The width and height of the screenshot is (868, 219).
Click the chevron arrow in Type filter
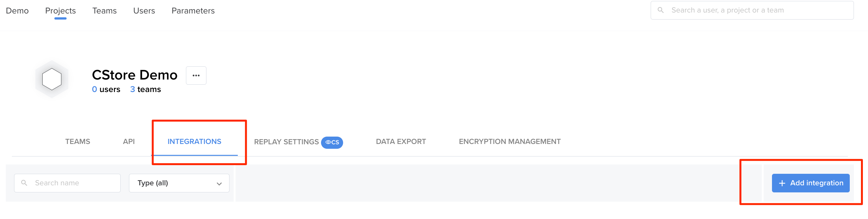pos(219,183)
